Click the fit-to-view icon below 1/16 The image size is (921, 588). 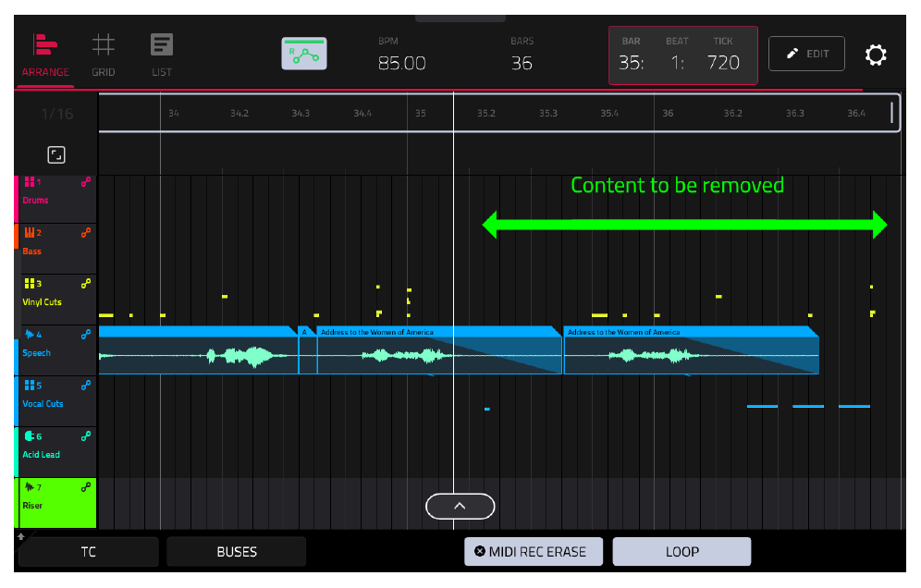56,155
